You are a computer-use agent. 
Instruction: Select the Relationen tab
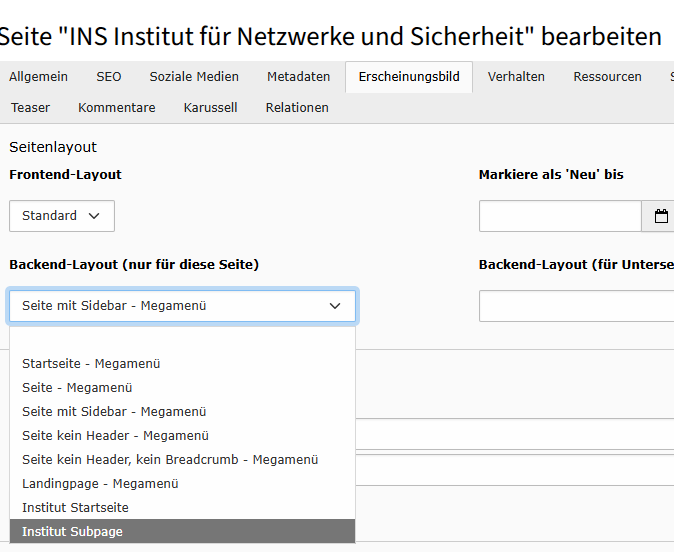coord(297,108)
